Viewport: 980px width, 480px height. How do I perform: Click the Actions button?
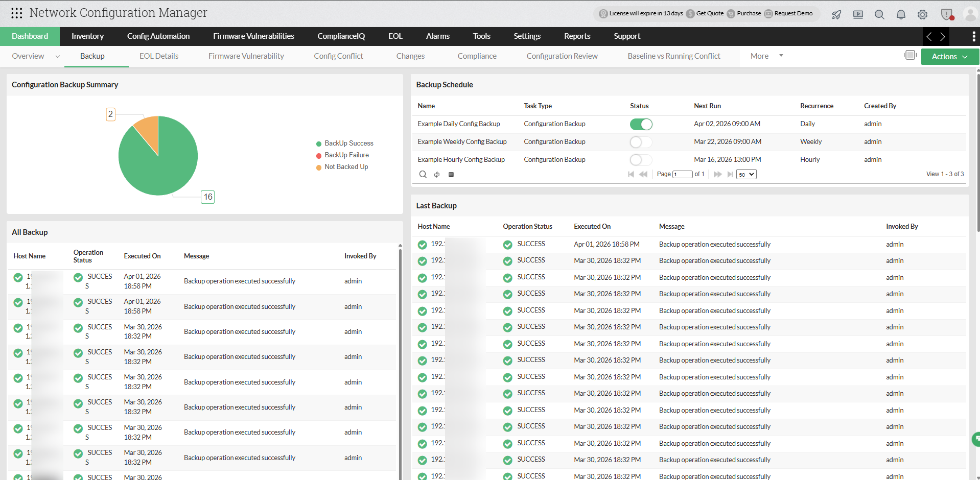949,56
